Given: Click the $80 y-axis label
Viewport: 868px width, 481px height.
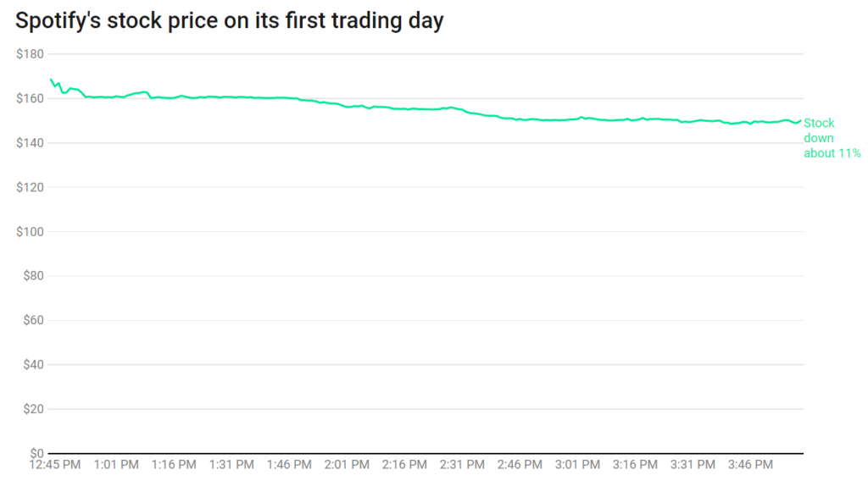Looking at the screenshot, I should click(x=32, y=276).
